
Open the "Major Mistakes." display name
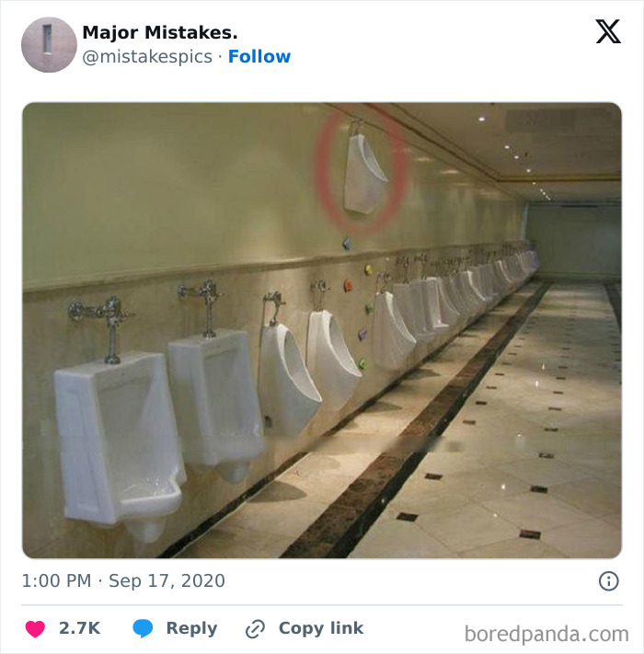[x=160, y=32]
